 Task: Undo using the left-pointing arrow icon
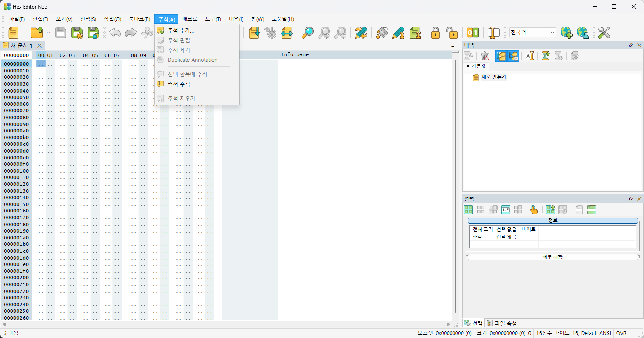tap(115, 33)
